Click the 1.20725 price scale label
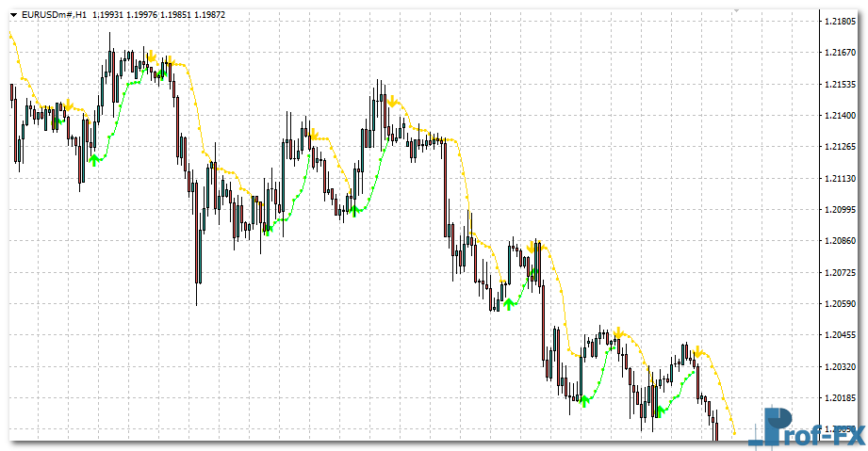868x451 pixels. coord(839,273)
